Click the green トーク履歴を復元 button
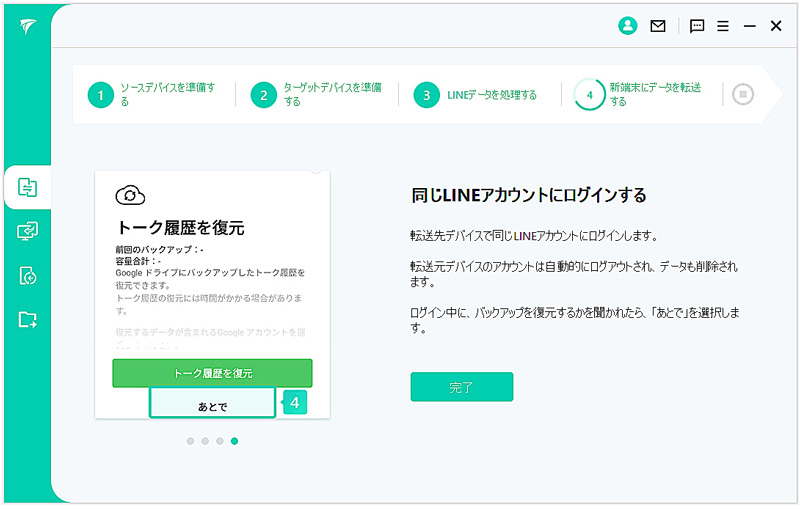This screenshot has height=506, width=800. point(212,373)
